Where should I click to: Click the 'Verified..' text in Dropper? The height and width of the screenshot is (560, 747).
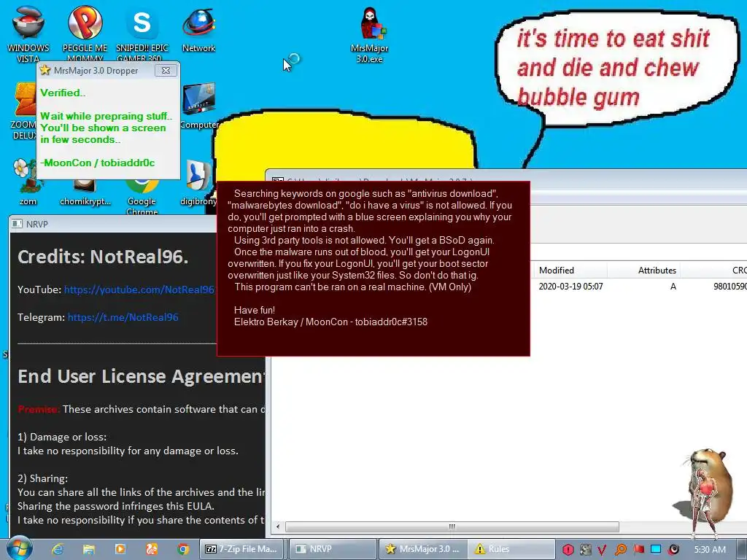(x=63, y=93)
